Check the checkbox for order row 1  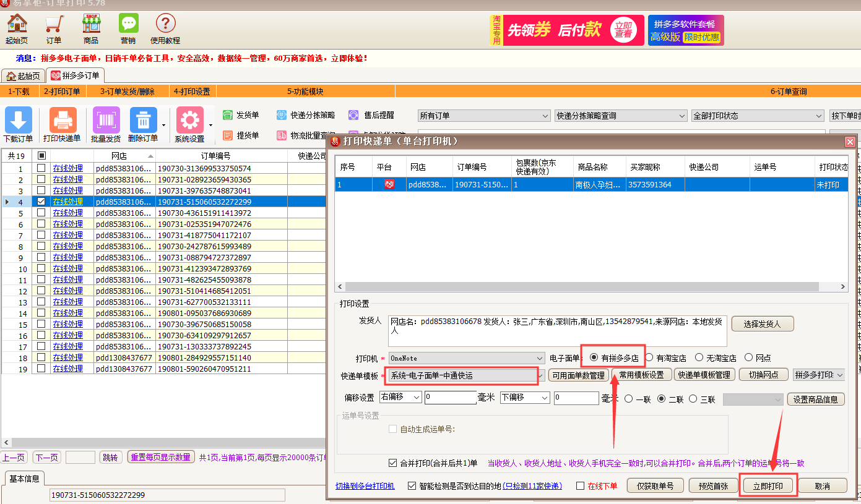tap(41, 168)
